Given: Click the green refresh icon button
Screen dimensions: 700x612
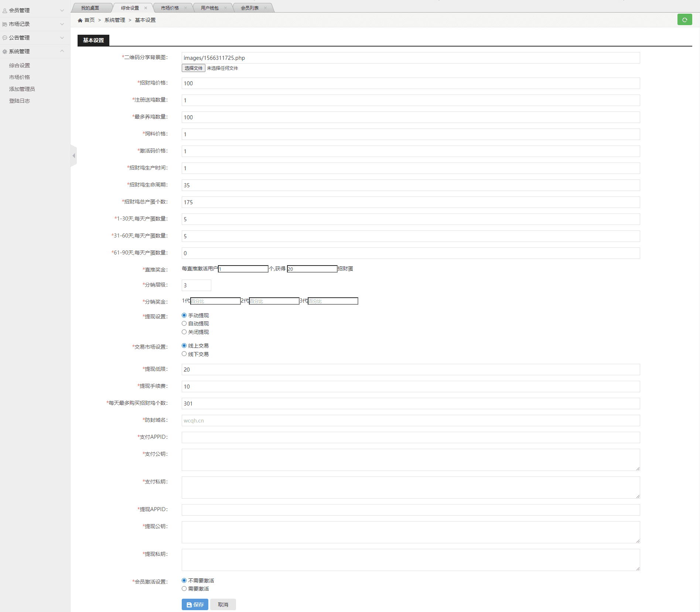Looking at the screenshot, I should (x=684, y=20).
